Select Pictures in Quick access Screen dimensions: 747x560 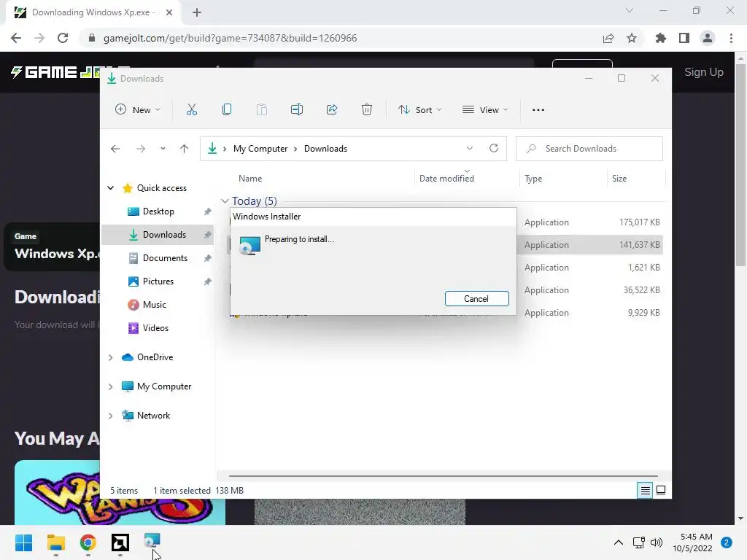click(x=158, y=281)
